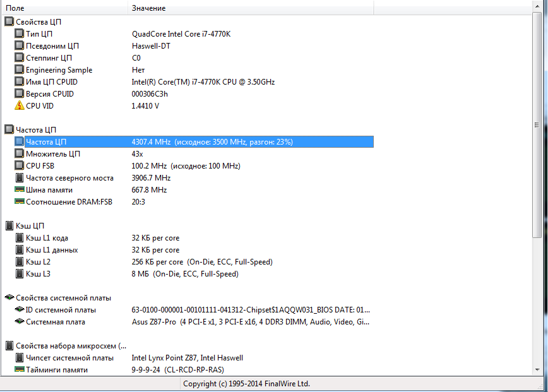The height and width of the screenshot is (392, 548).
Task: Click the icon beside Системная плата
Action: click(19, 321)
